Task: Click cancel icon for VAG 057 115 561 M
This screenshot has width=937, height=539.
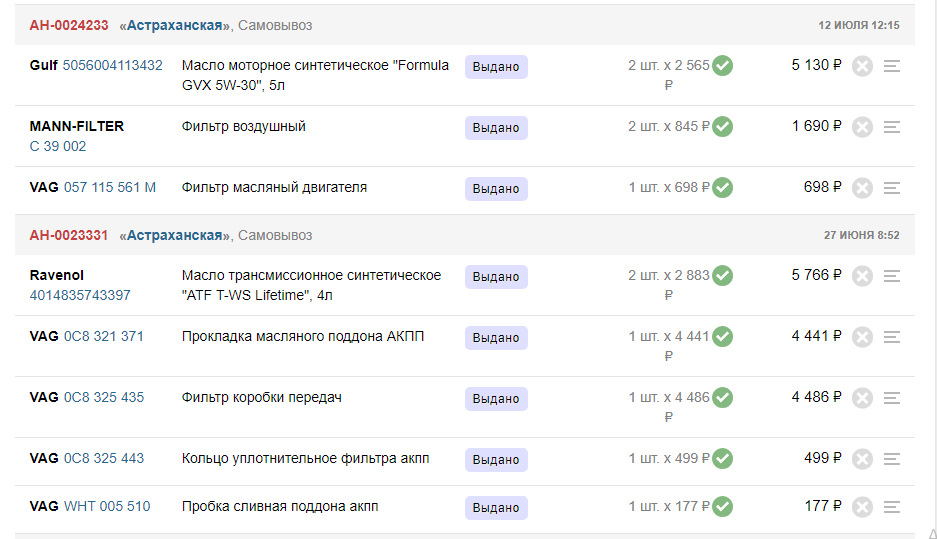Action: pyautogui.click(x=862, y=188)
